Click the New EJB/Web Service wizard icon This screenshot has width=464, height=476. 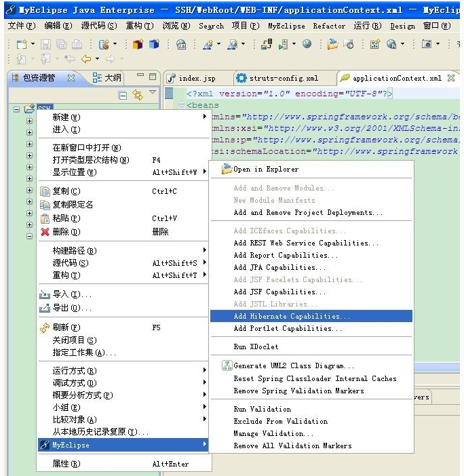(x=104, y=45)
